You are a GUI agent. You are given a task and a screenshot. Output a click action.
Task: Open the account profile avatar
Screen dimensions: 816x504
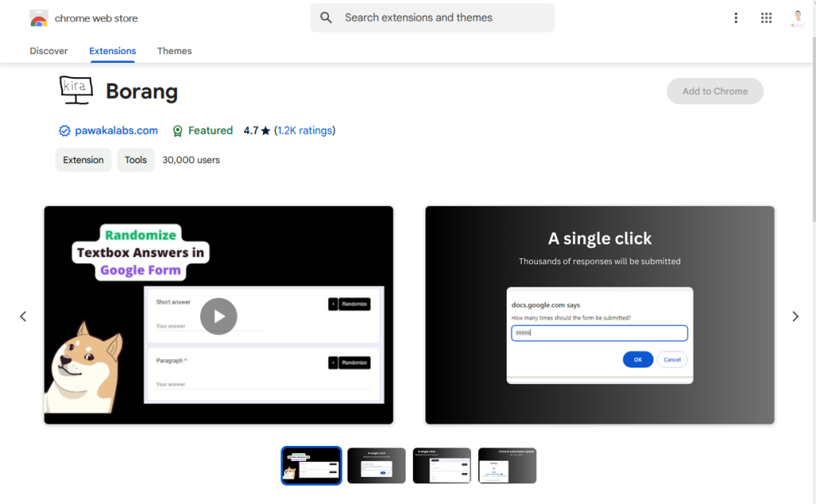pos(797,18)
